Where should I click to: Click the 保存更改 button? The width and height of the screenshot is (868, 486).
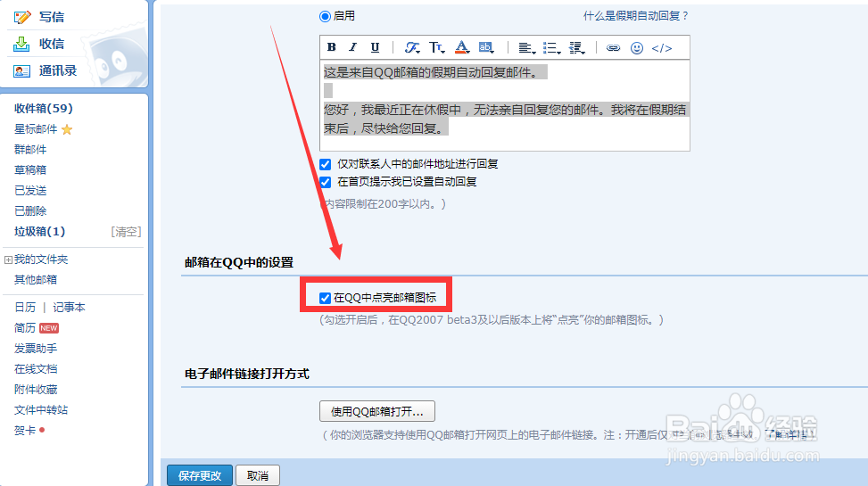coord(199,475)
